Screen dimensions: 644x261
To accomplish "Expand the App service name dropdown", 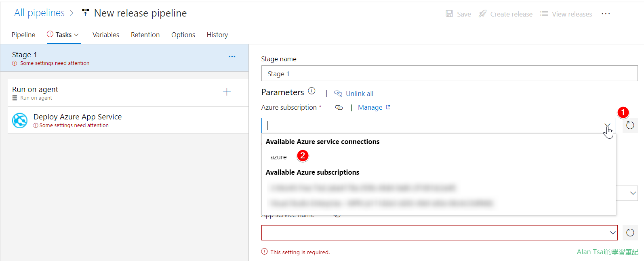I will pos(612,232).
